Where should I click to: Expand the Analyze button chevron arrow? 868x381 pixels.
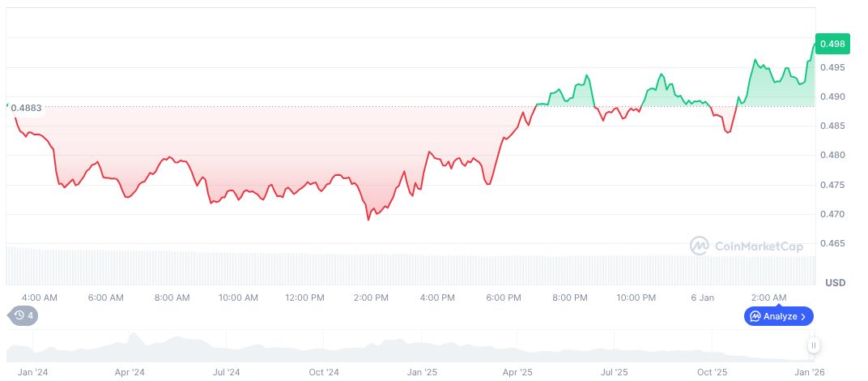[803, 316]
